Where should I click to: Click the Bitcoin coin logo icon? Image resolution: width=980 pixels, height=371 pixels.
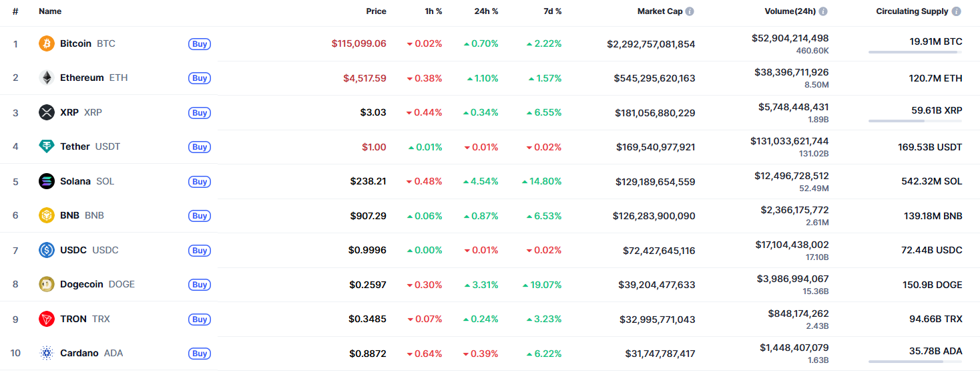point(47,43)
